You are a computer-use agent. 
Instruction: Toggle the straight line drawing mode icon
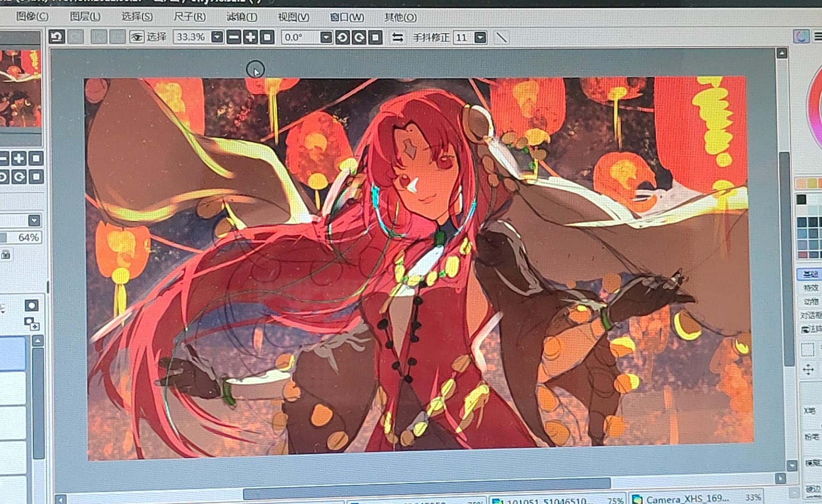(501, 37)
